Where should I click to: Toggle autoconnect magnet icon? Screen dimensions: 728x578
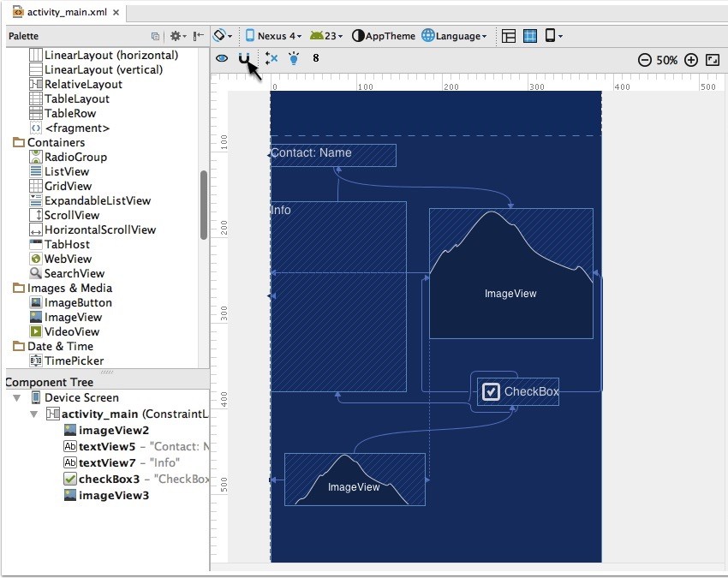tap(244, 58)
